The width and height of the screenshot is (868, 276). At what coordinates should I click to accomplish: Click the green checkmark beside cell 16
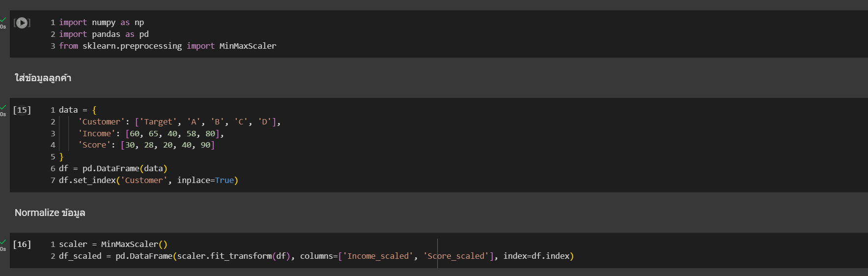pyautogui.click(x=3, y=242)
